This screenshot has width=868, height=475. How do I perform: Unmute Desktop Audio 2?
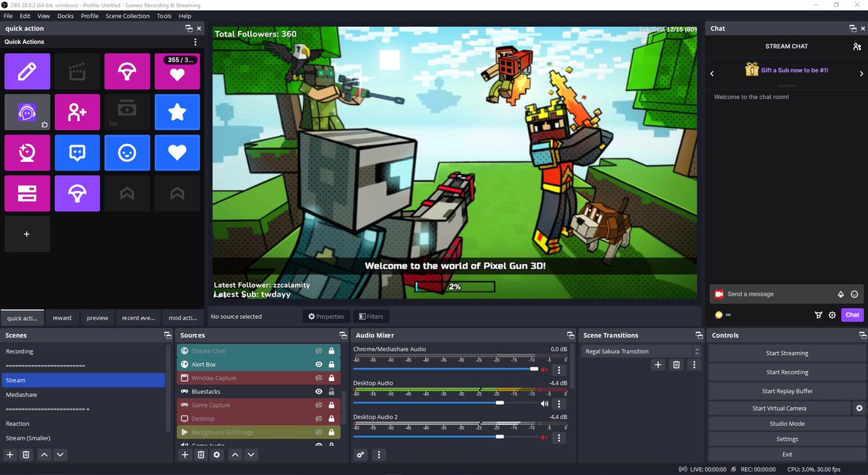point(545,437)
